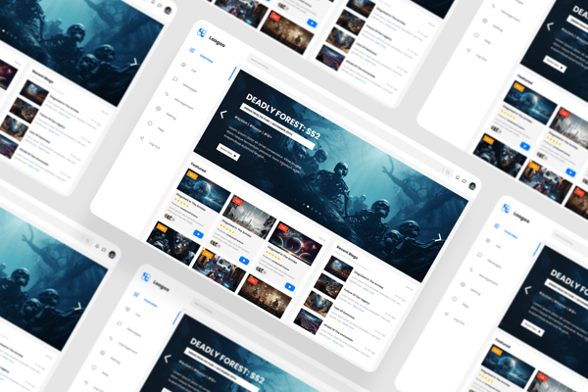Open Management in the central dashboard sidebar

(x=184, y=103)
